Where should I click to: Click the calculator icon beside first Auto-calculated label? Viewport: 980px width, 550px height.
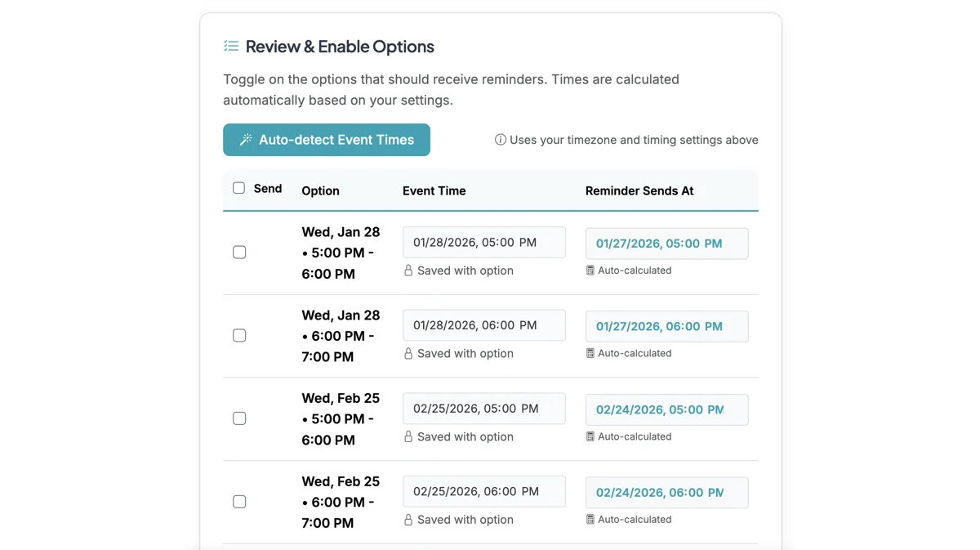click(590, 270)
